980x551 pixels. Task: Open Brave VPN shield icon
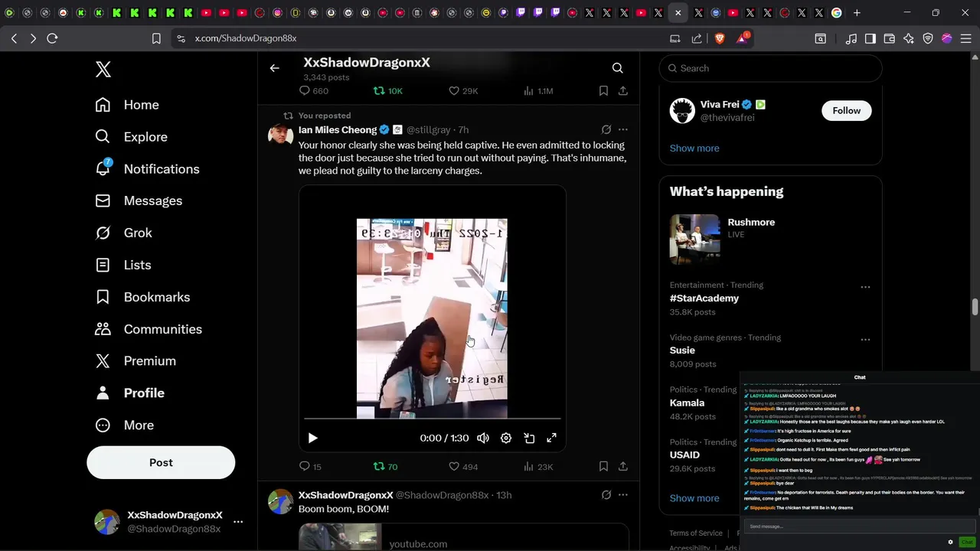coord(928,38)
